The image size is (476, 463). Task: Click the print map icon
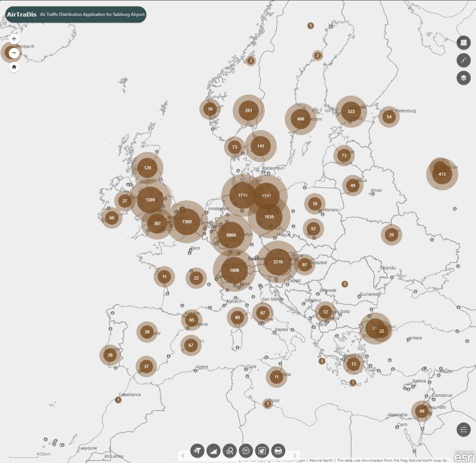[x=278, y=450]
